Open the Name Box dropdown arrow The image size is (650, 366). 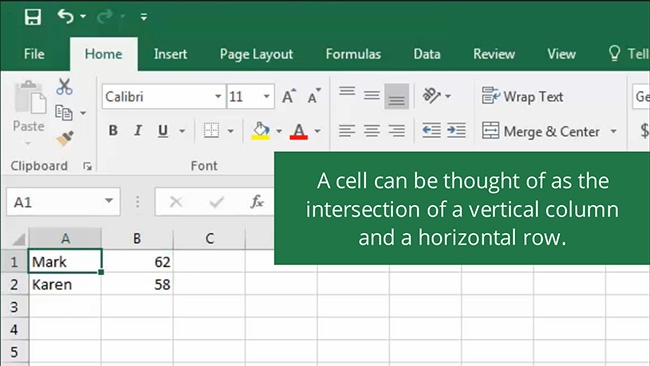coord(109,201)
